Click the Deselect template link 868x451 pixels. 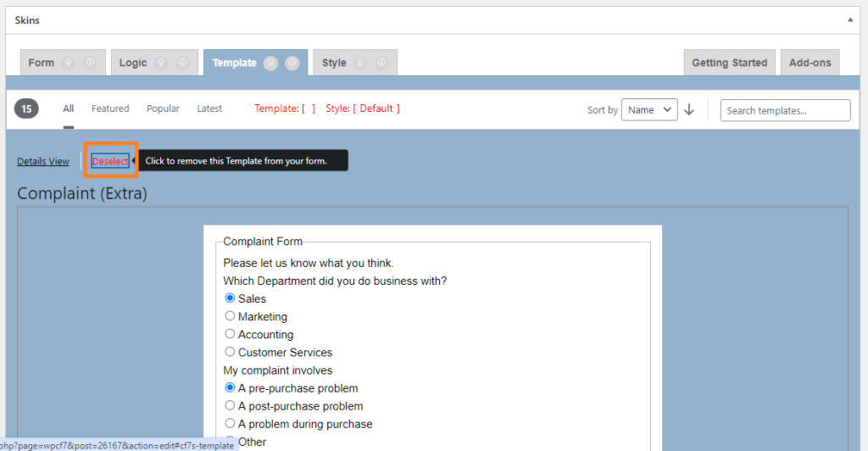[x=110, y=161]
